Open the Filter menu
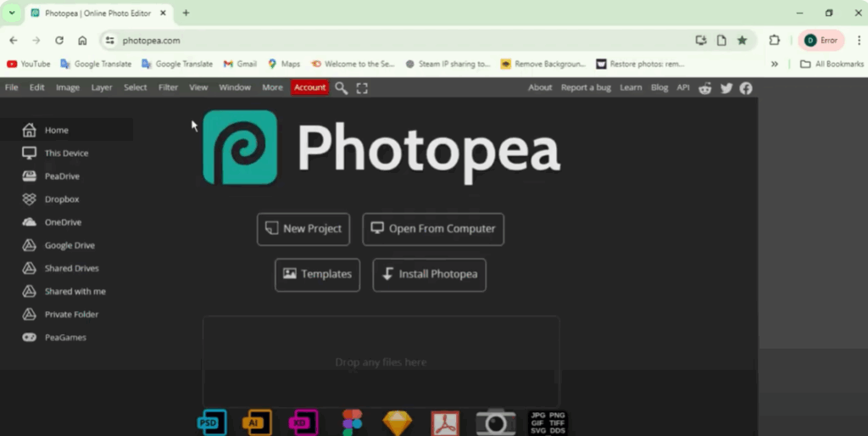 (169, 87)
